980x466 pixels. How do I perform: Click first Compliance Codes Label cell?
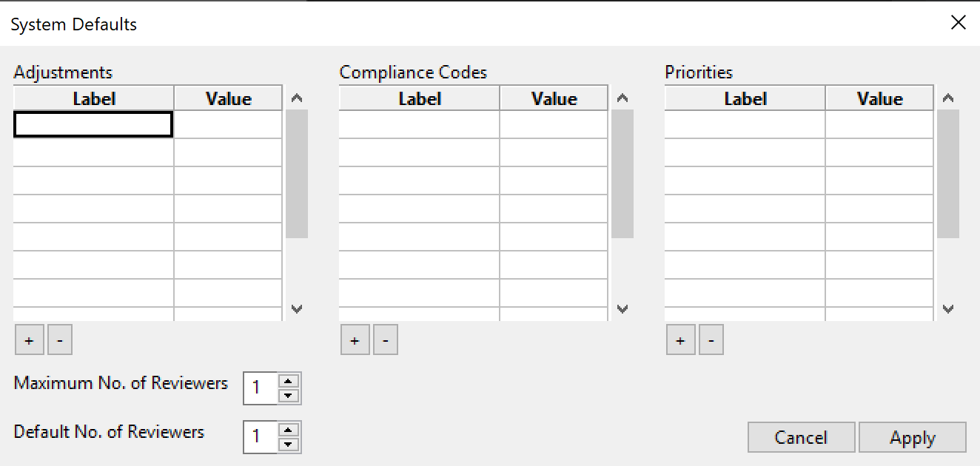click(x=420, y=124)
